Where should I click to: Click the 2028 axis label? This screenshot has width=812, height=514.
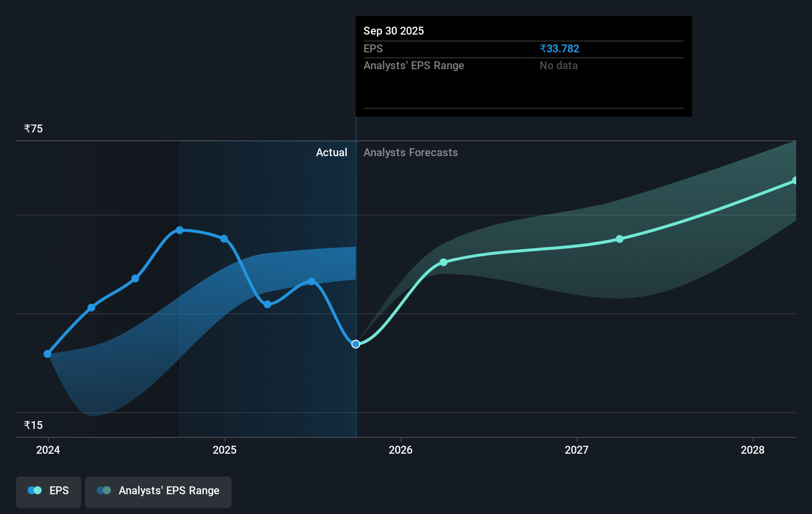(x=752, y=450)
